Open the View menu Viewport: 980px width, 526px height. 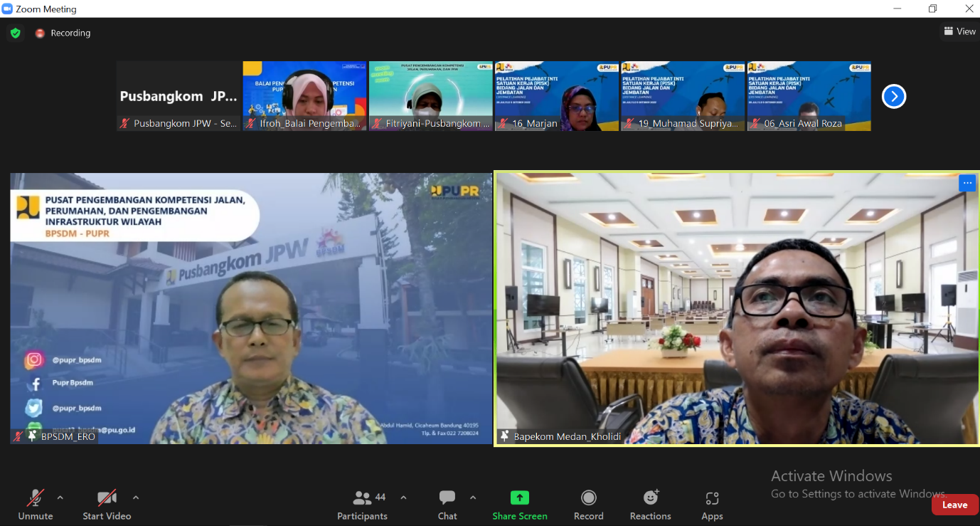(x=959, y=31)
